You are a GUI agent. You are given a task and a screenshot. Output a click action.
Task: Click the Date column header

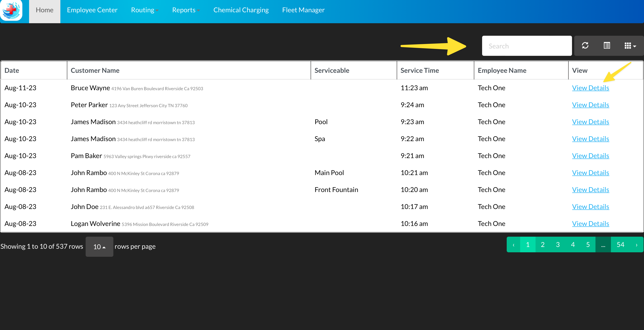[x=12, y=70]
